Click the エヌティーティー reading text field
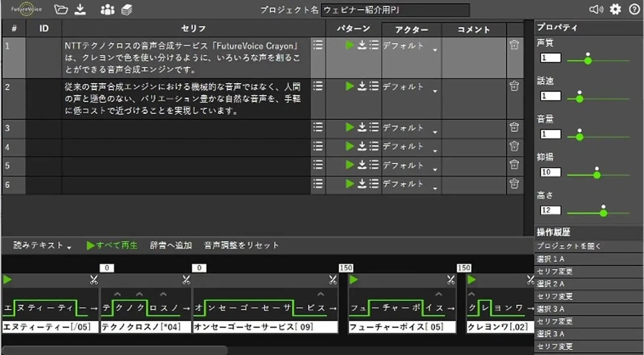 [x=50, y=327]
